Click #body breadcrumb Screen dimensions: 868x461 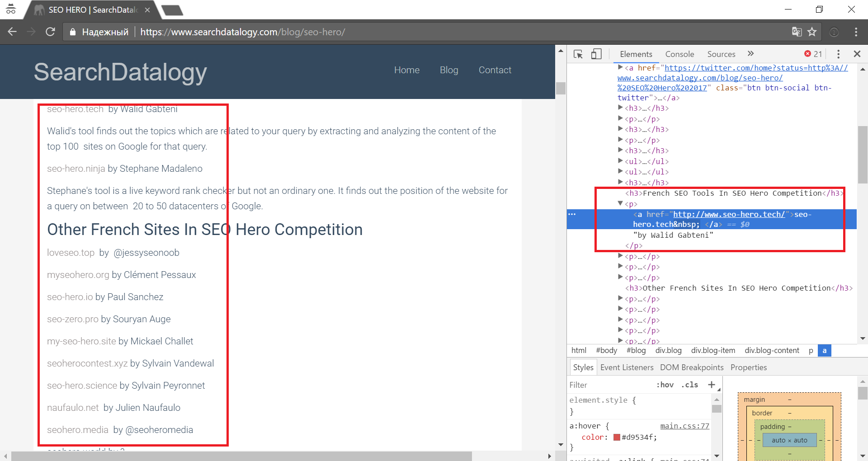[606, 350]
